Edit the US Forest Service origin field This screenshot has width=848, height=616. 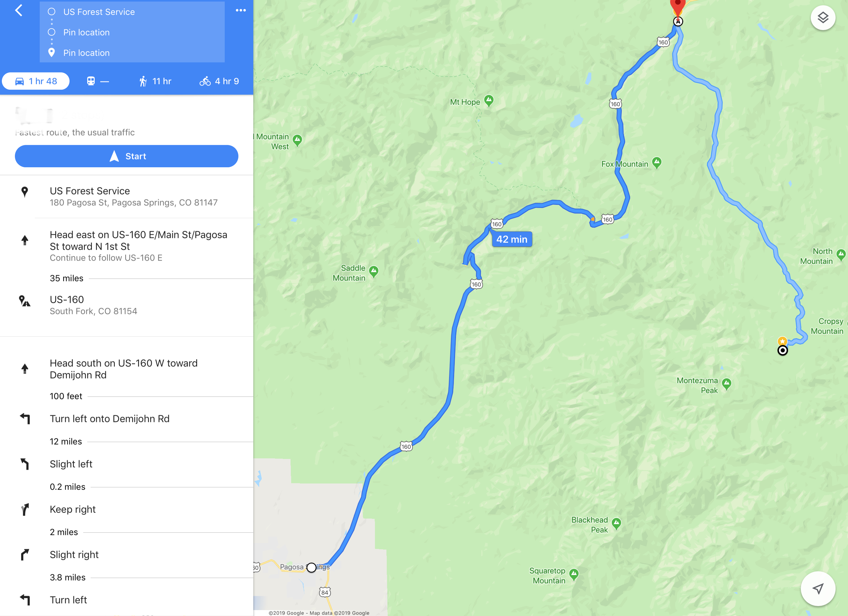132,12
